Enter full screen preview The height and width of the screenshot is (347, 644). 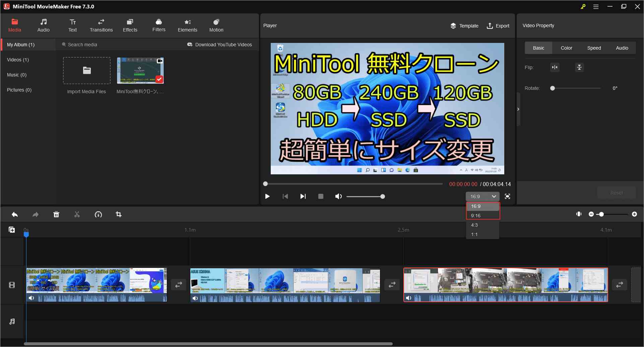coord(508,196)
